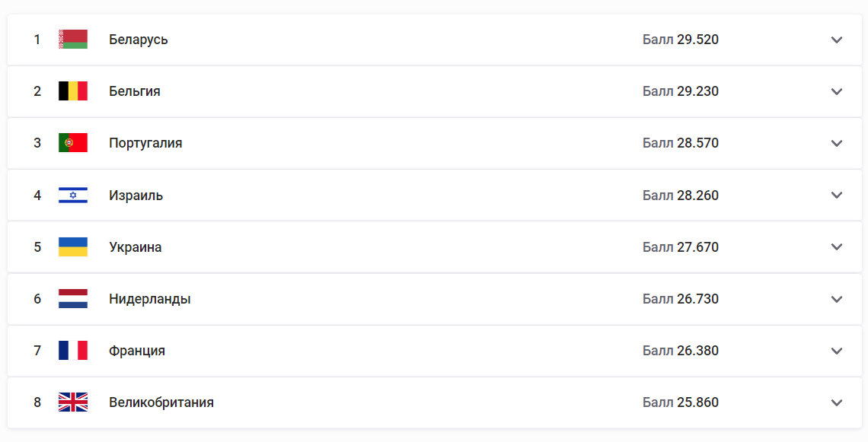Screen dimensions: 868x442
Task: Select the Великобритания country name
Action: pos(161,402)
